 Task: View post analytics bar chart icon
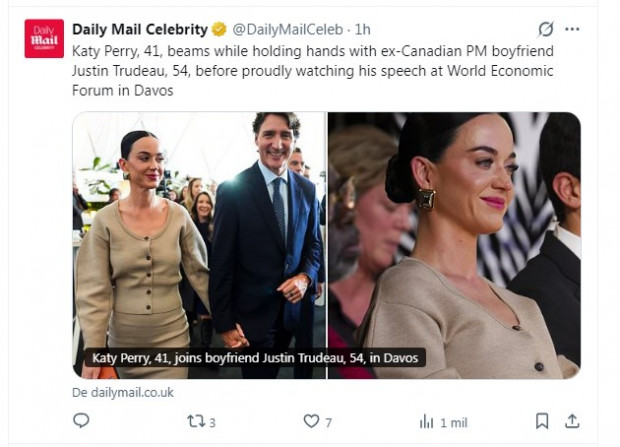426,421
